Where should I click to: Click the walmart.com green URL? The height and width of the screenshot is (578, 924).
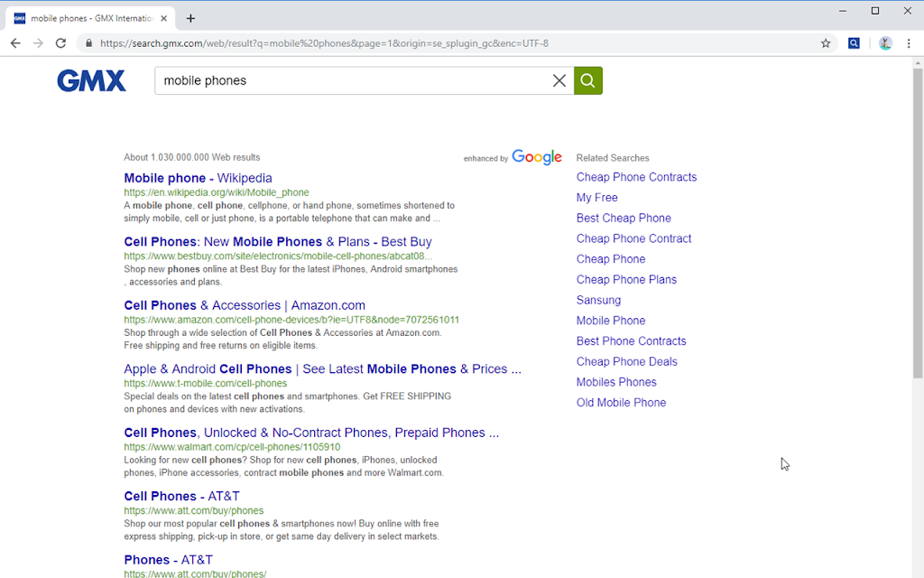coord(232,447)
